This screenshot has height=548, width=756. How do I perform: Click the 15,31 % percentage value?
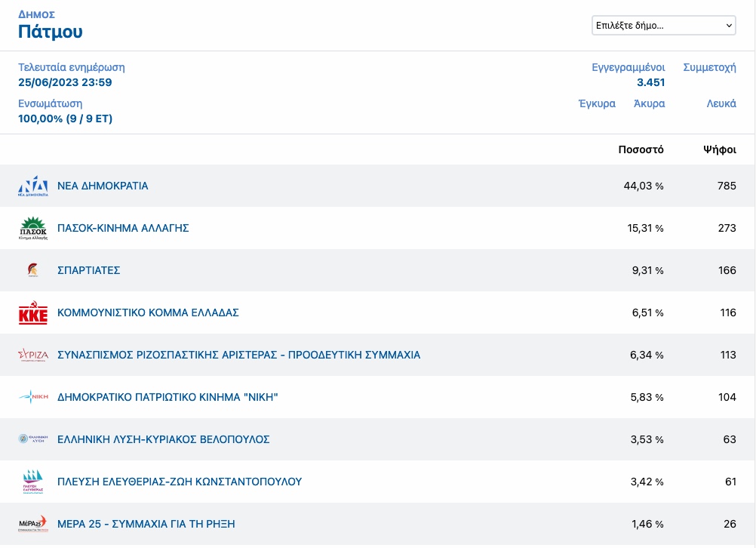[x=646, y=228]
